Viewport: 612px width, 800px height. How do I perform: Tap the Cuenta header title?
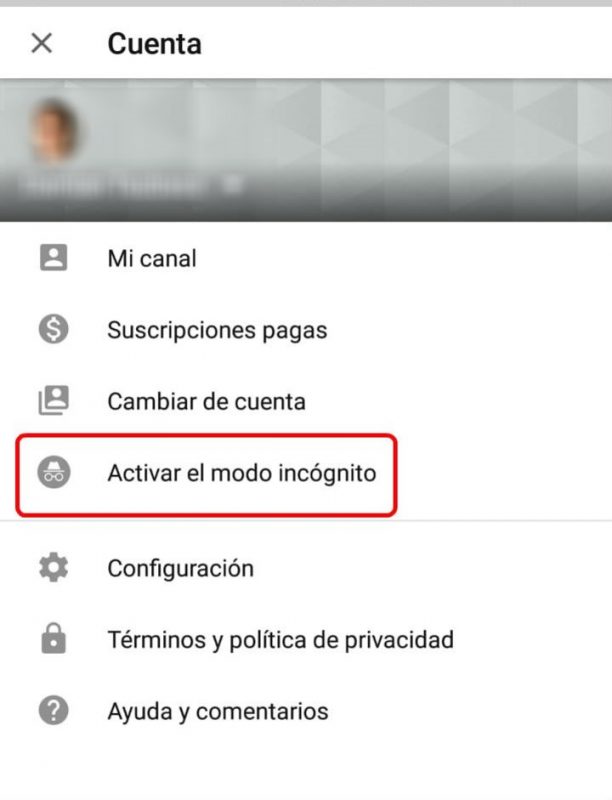pyautogui.click(x=155, y=43)
